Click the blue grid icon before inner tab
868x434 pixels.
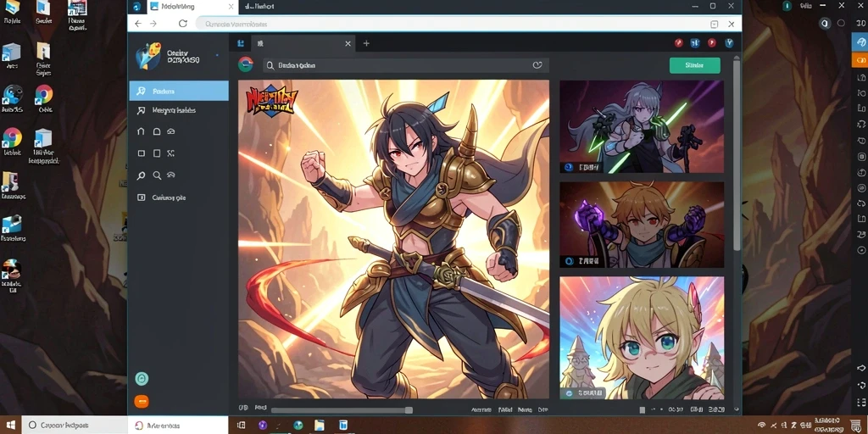(241, 43)
